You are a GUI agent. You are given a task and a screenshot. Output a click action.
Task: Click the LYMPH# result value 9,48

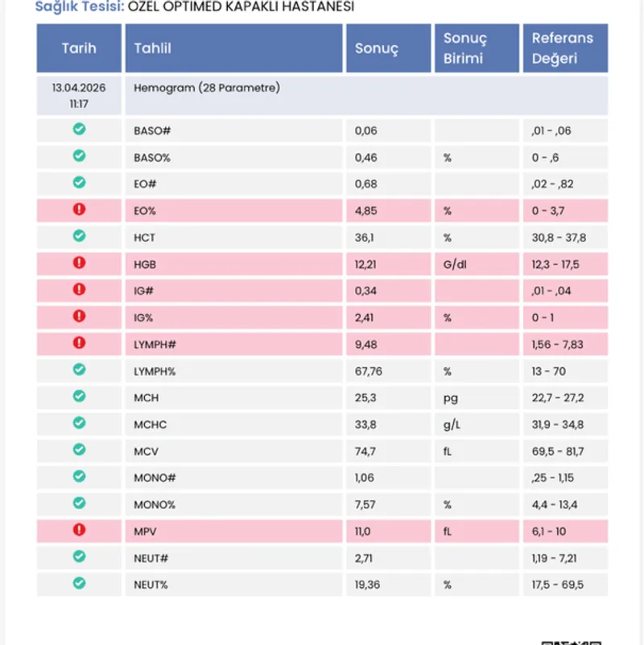365,344
